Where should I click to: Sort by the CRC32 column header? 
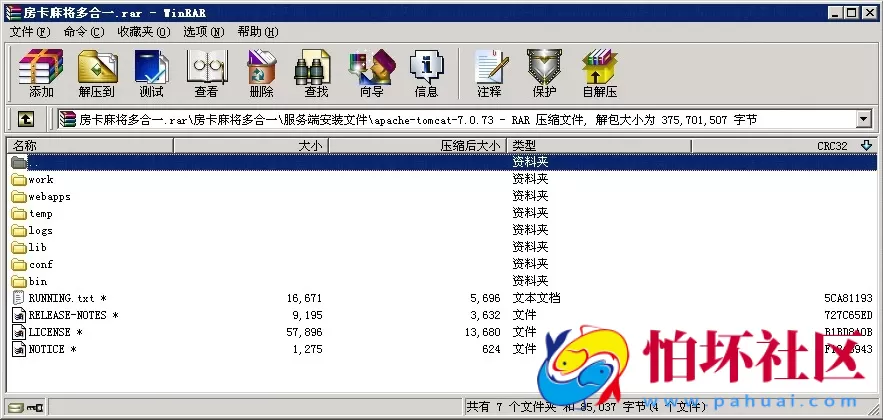coord(784,145)
